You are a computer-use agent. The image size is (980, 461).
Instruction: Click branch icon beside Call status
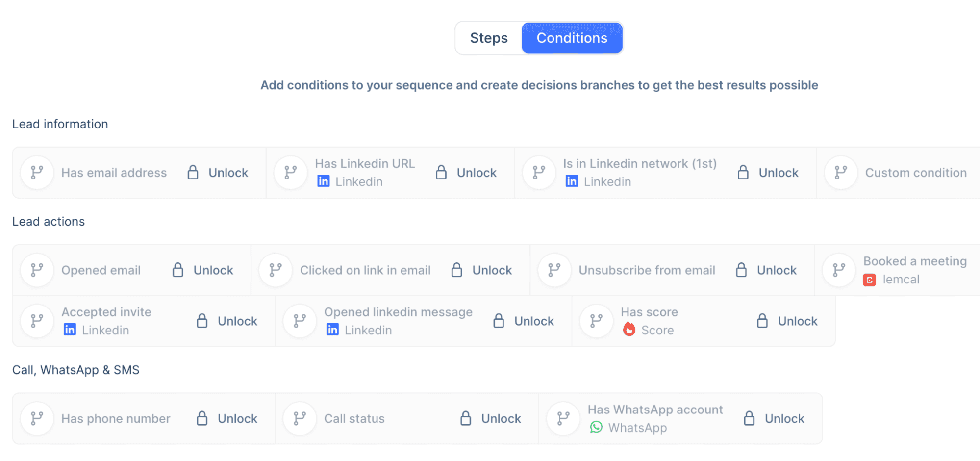pyautogui.click(x=300, y=419)
